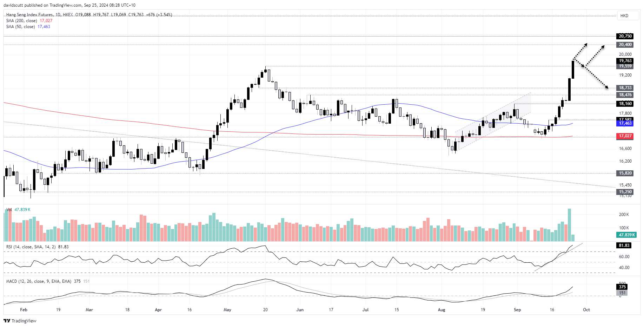Click the 15,820 price level label
644x327 pixels.
pyautogui.click(x=625, y=173)
